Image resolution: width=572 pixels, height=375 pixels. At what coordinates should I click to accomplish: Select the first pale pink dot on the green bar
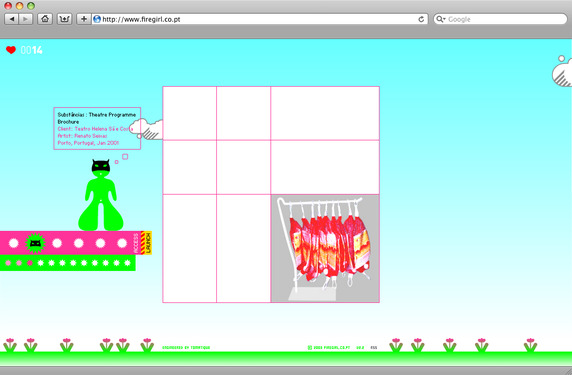click(8, 263)
